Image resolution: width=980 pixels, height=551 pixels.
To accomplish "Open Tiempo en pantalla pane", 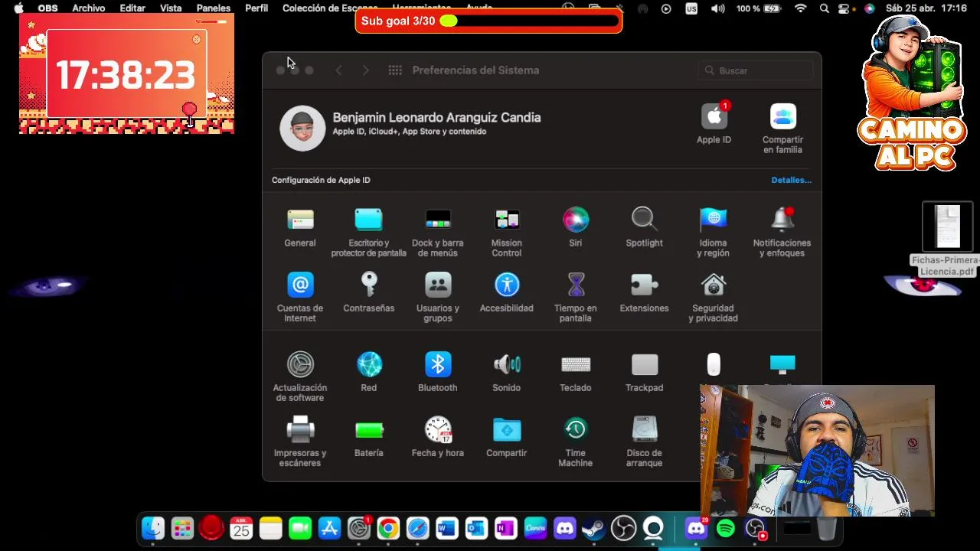I will [x=576, y=297].
